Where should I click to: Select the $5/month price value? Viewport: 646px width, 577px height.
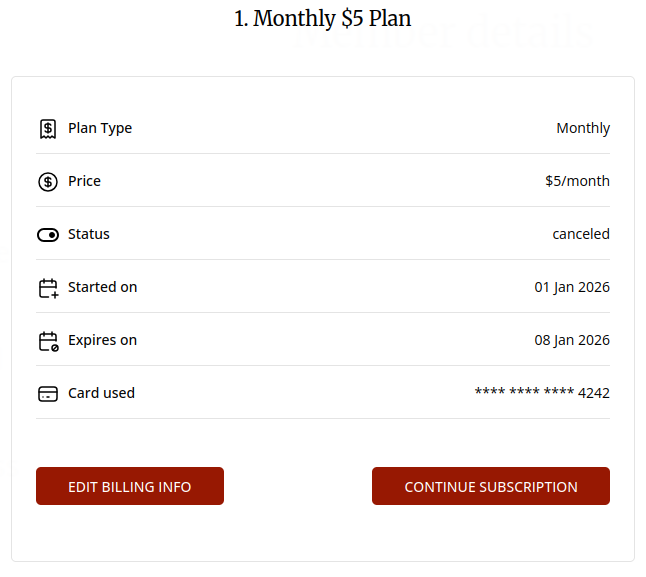[577, 181]
